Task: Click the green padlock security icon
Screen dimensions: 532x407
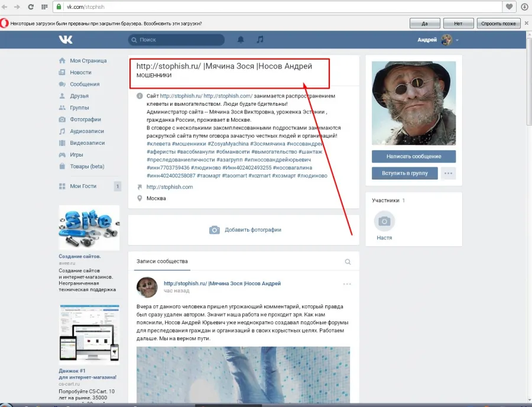Action: [x=59, y=6]
